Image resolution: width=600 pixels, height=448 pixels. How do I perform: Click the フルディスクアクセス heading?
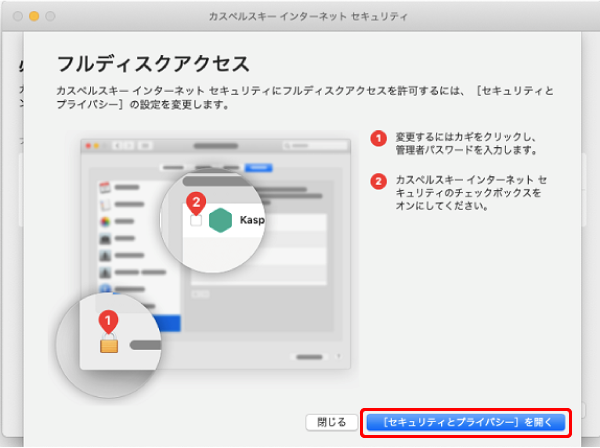pyautogui.click(x=153, y=64)
